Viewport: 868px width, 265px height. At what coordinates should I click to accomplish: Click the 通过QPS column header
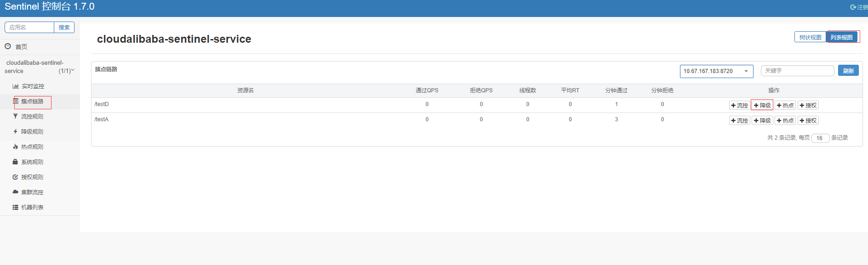[427, 90]
